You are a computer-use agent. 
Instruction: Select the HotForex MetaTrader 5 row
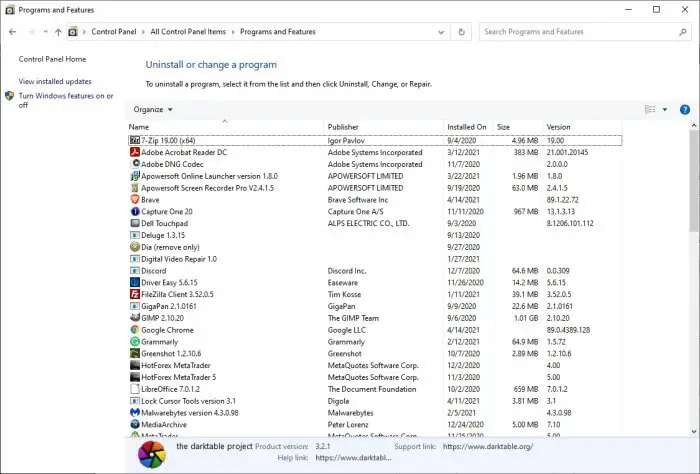pos(375,377)
